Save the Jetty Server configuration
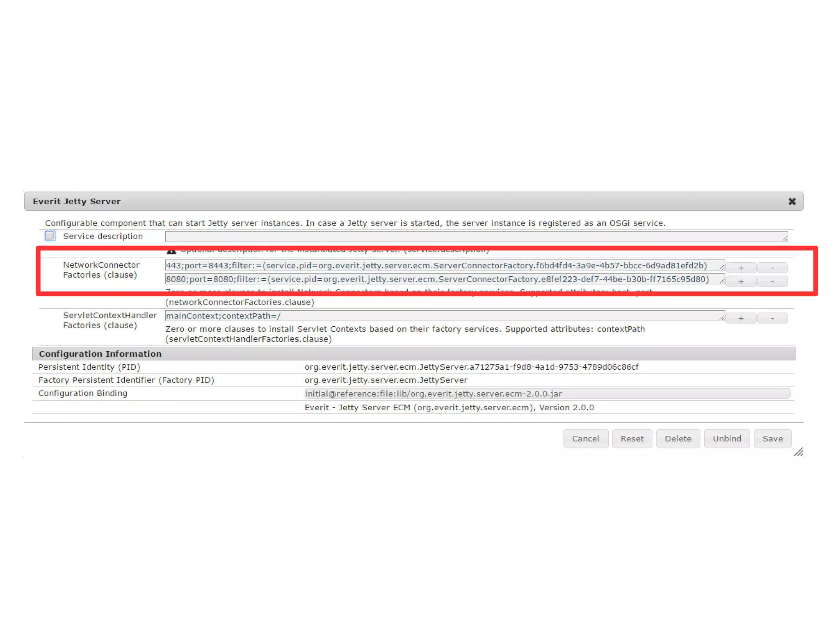 pyautogui.click(x=772, y=439)
